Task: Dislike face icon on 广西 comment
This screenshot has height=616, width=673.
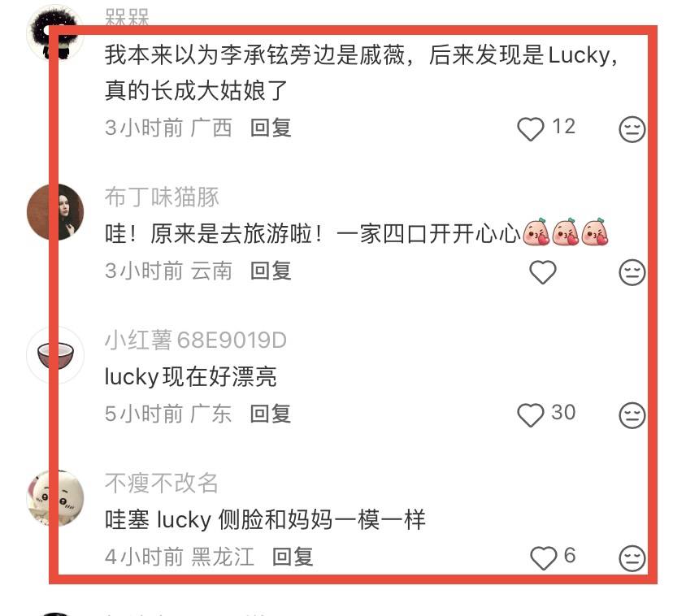Action: pyautogui.click(x=632, y=128)
